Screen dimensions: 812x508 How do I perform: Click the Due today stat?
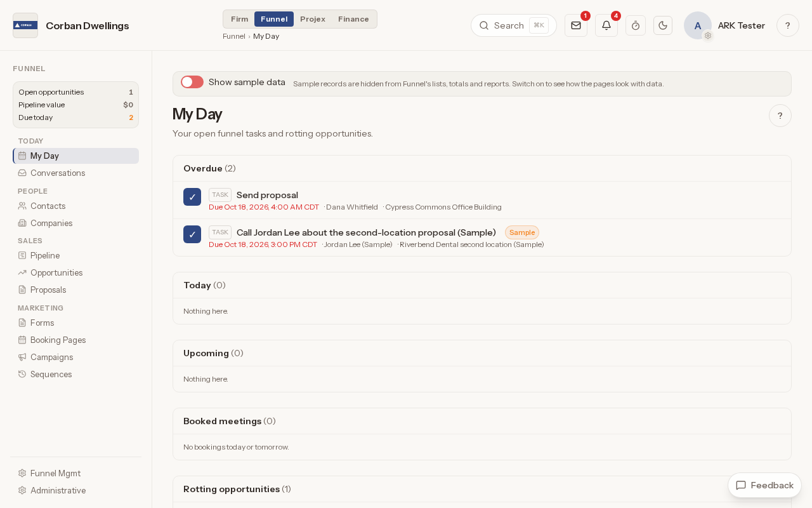click(x=75, y=117)
